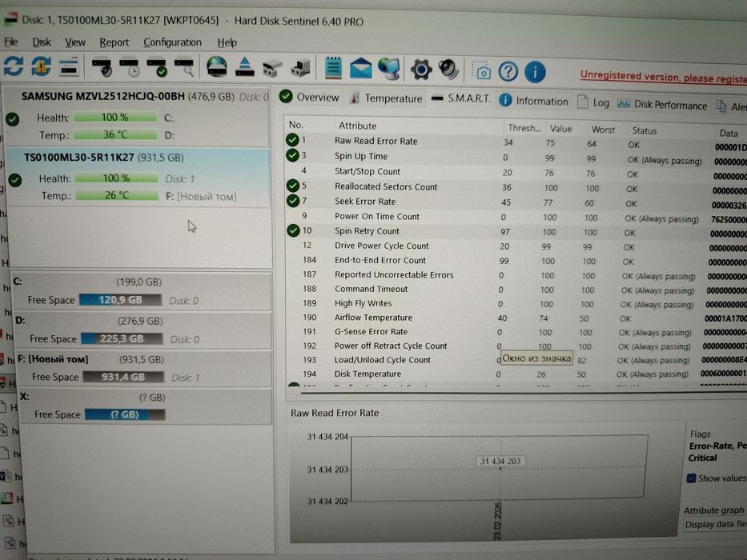Select the TS0100ML30-5R11K27 disk entry
This screenshot has width=747, height=560.
pyautogui.click(x=139, y=177)
